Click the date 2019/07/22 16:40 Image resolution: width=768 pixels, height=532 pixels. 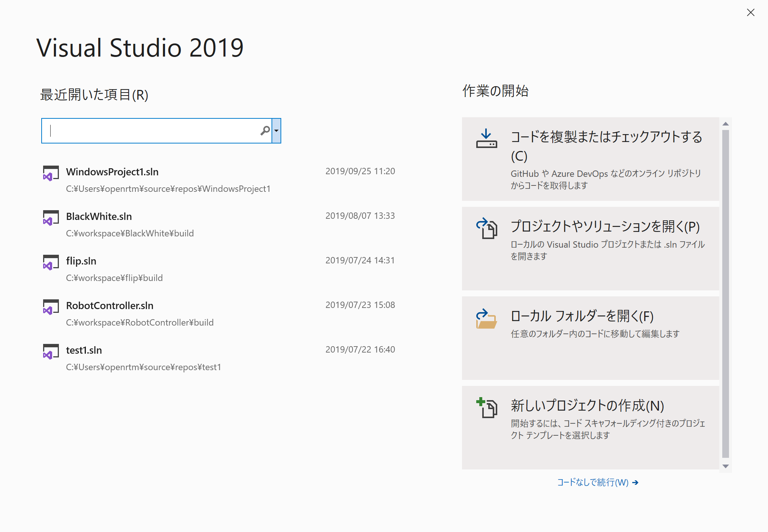click(360, 350)
